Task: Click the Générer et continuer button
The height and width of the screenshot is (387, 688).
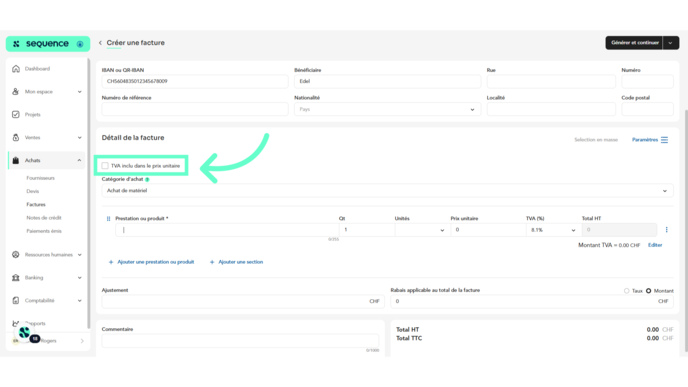Action: tap(634, 43)
